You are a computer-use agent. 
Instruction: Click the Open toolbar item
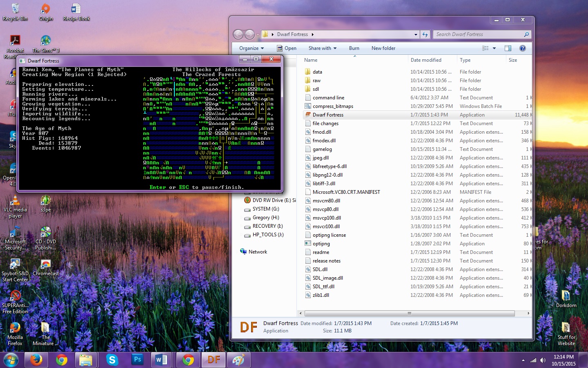(x=287, y=48)
